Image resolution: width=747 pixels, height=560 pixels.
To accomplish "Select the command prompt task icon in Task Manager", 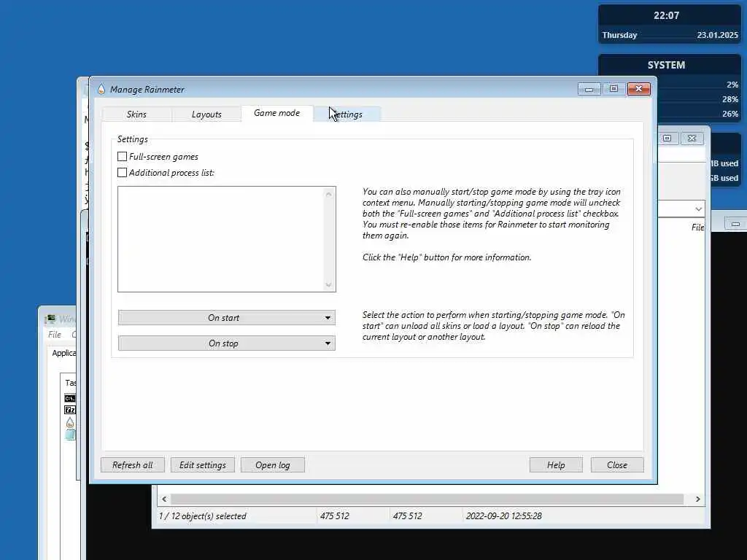I will [x=70, y=398].
